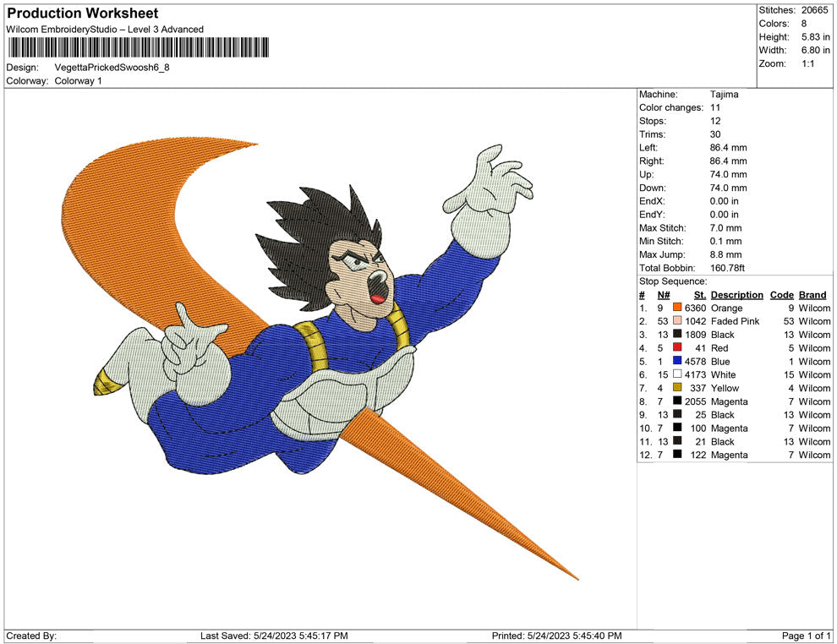Click the Brand column header

click(x=812, y=294)
